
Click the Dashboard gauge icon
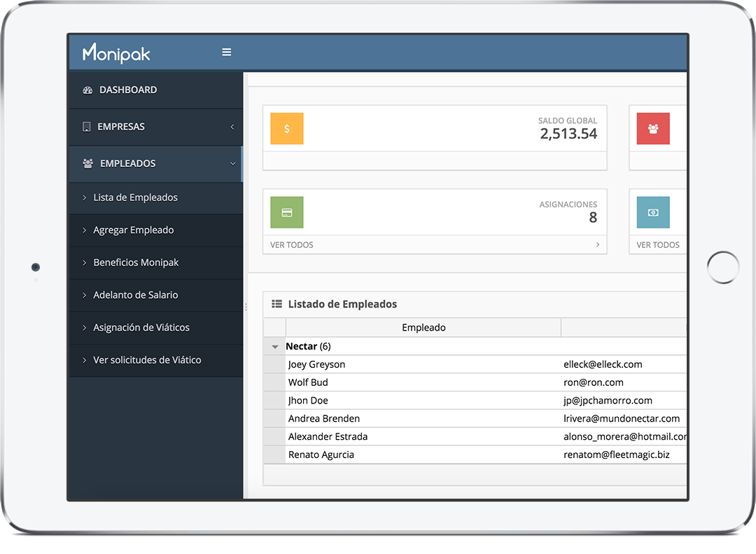pyautogui.click(x=87, y=90)
